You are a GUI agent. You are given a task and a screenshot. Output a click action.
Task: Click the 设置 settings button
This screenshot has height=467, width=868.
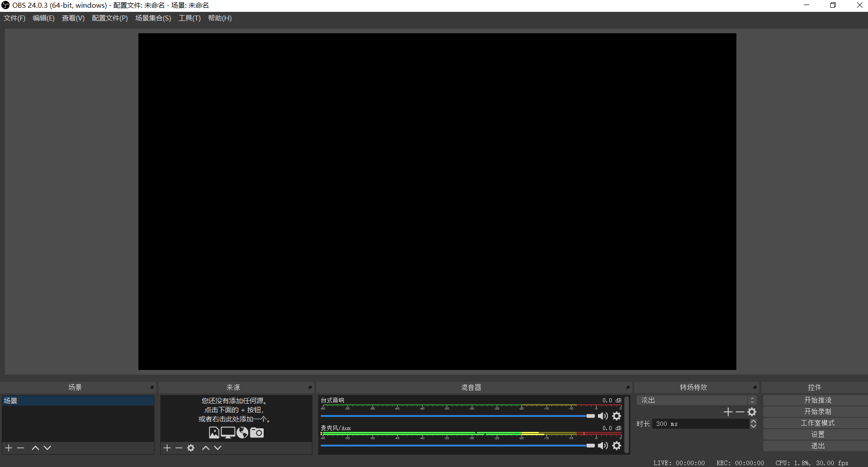(817, 435)
